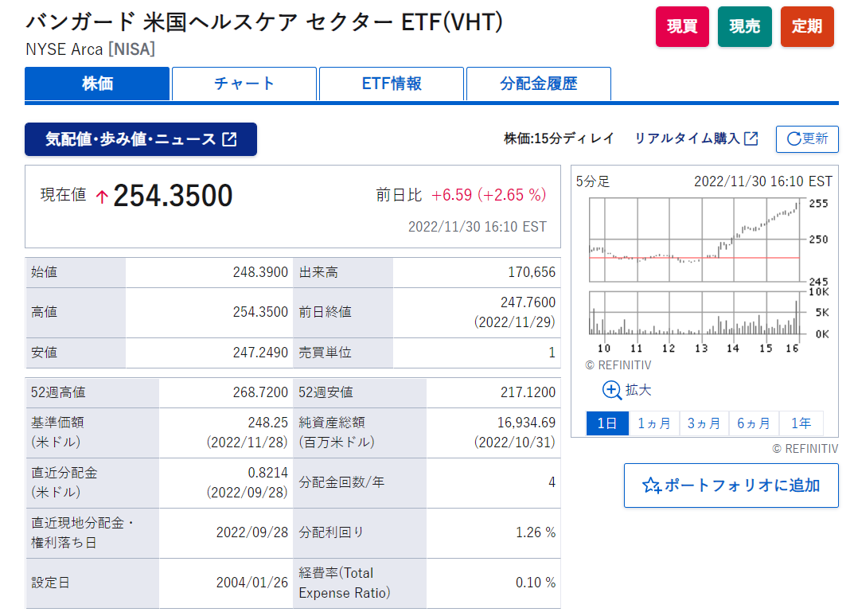The image size is (850, 616).
Task: Select the 株価 tab
Action: [x=97, y=84]
